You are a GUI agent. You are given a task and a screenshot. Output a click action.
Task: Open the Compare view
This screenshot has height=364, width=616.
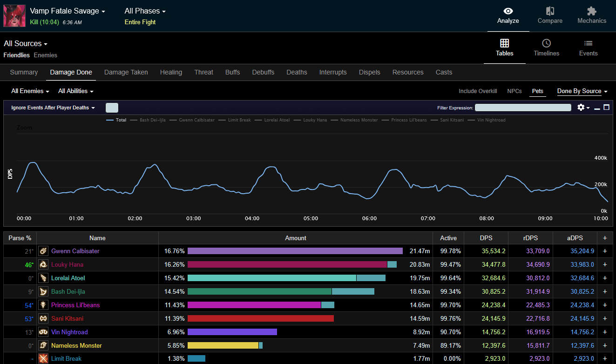[x=550, y=16]
